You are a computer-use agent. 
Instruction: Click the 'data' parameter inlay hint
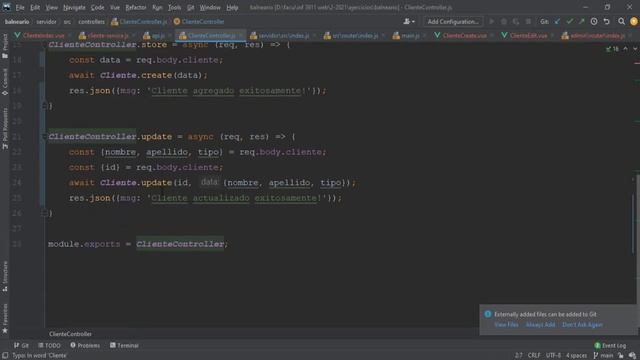[210, 182]
